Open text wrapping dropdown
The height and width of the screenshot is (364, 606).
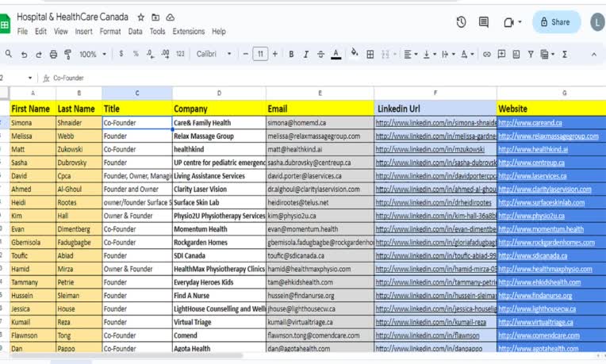(448, 55)
